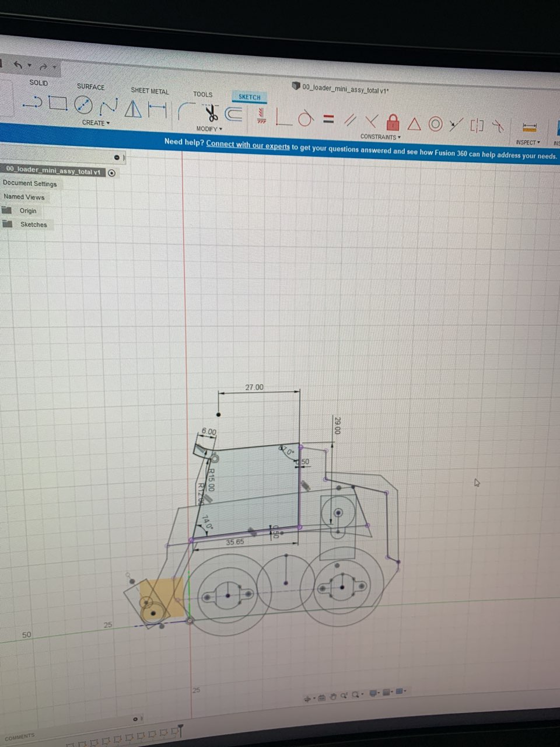Open the Measure tool in Inspect

point(530,128)
